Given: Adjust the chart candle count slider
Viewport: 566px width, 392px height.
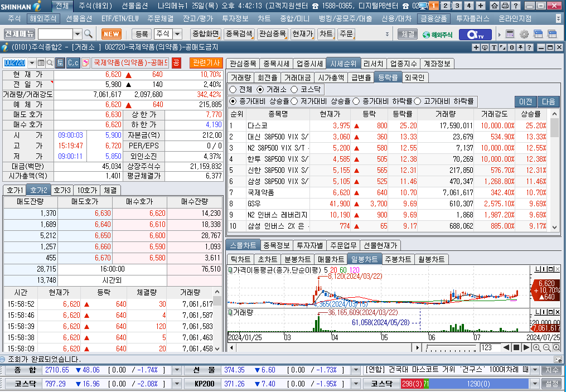Looking at the screenshot, I should [x=451, y=347].
